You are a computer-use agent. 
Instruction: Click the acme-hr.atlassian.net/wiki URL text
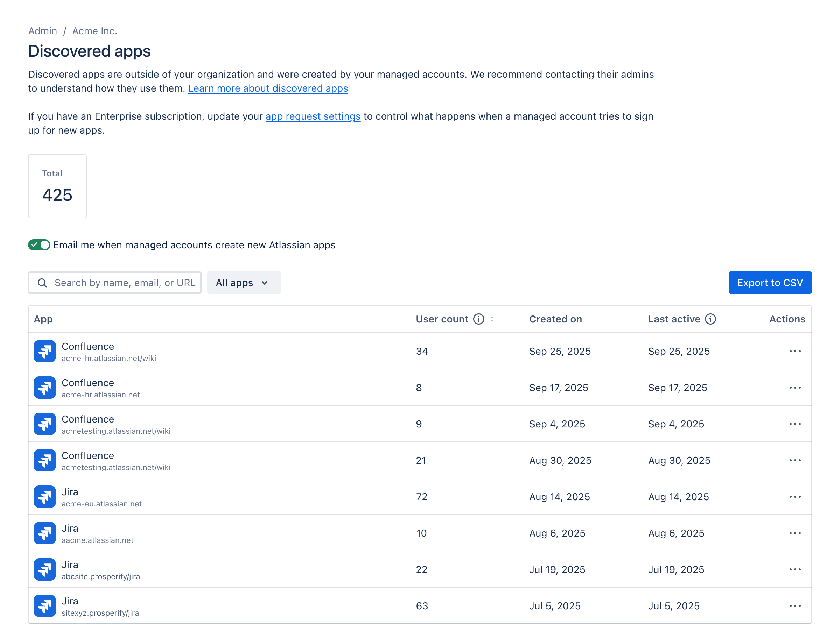[x=109, y=359]
